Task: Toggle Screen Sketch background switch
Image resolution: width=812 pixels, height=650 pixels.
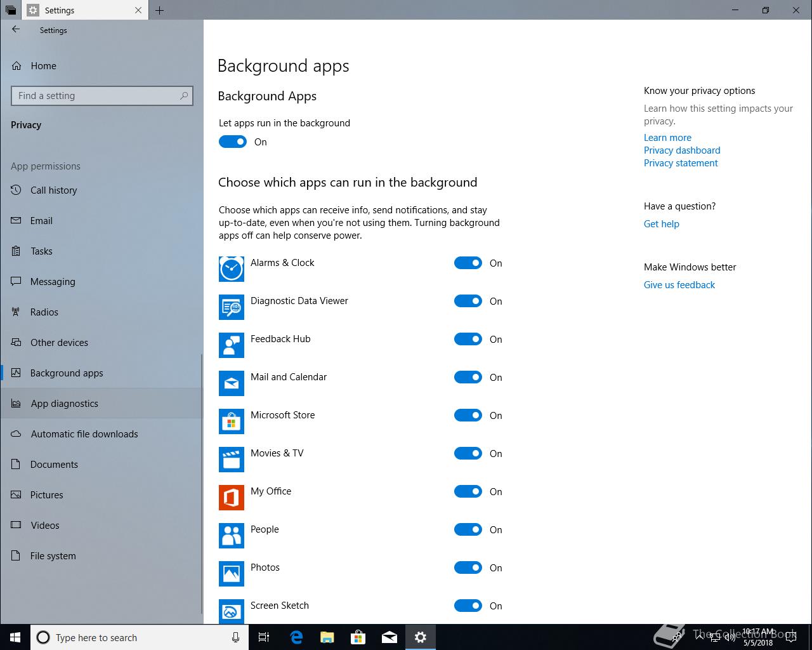Action: (x=468, y=606)
